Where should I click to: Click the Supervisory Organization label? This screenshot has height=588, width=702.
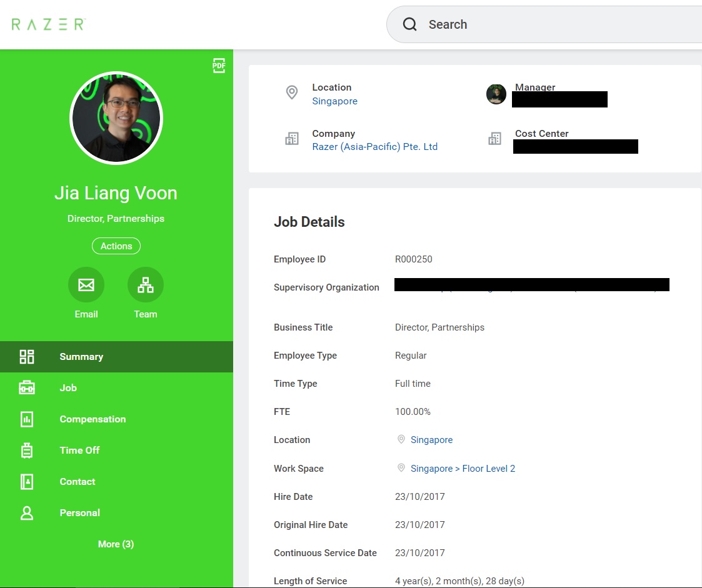coord(326,287)
